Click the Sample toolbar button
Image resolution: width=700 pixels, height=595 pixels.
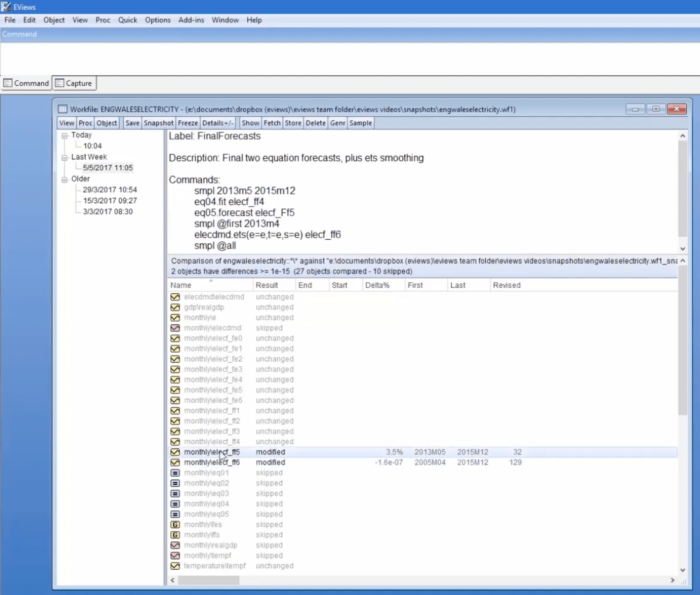tap(361, 123)
